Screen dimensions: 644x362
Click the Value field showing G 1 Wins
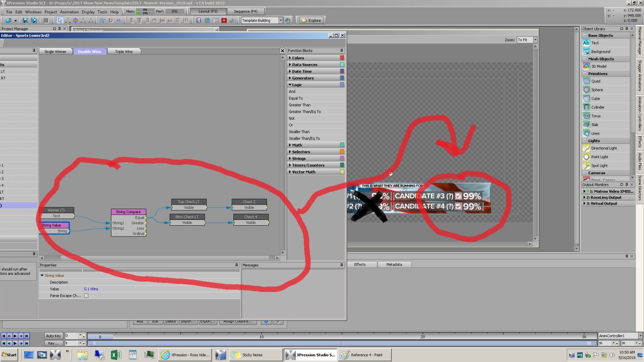click(x=161, y=289)
